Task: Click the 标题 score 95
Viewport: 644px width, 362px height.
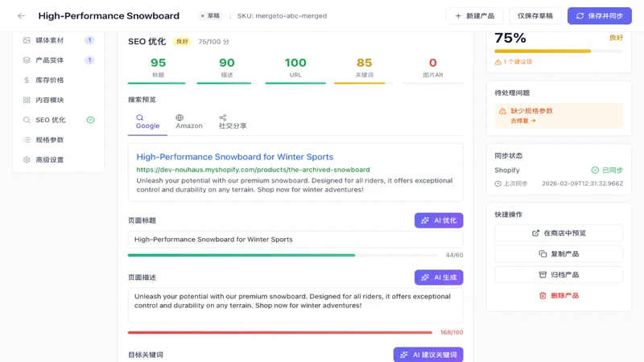Action: pyautogui.click(x=158, y=63)
